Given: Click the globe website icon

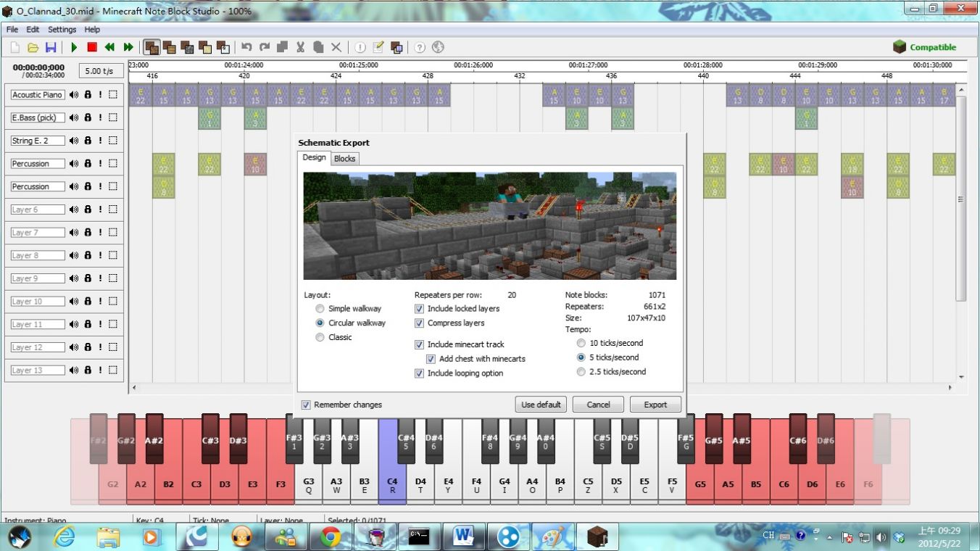Looking at the screenshot, I should click(438, 47).
